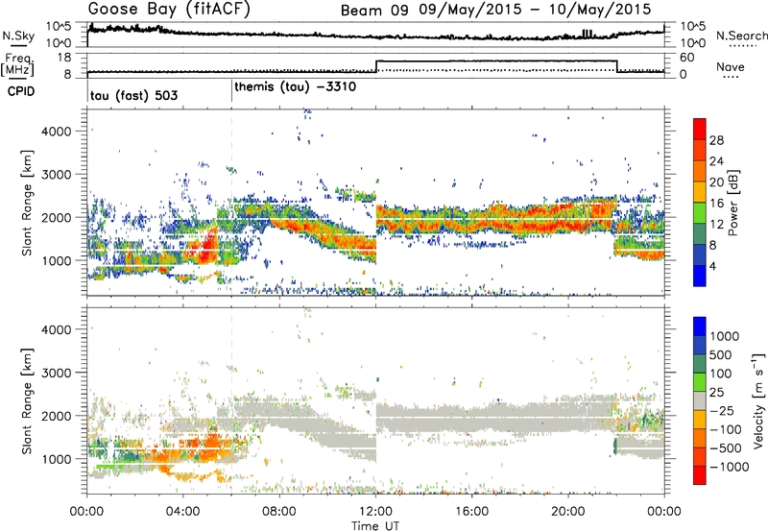Click the "3000" range tick of the velocity panel

(x=57, y=373)
